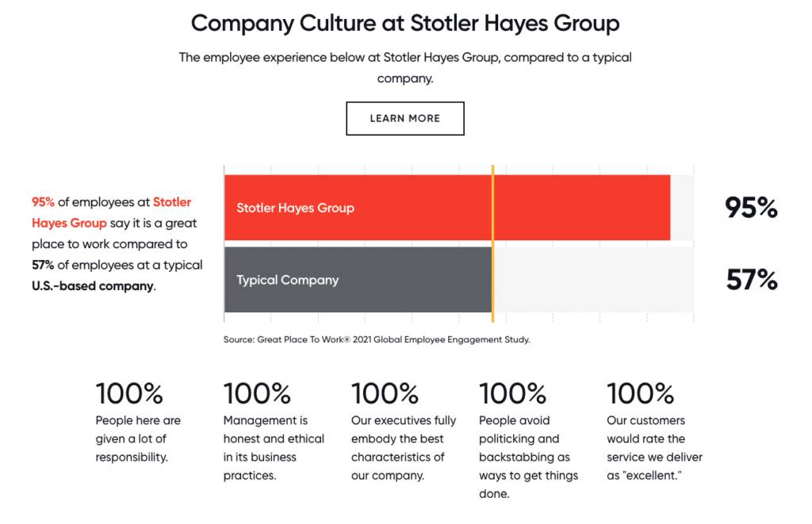The width and height of the screenshot is (812, 524).
Task: Click the gray Typical Company bar
Action: [358, 280]
